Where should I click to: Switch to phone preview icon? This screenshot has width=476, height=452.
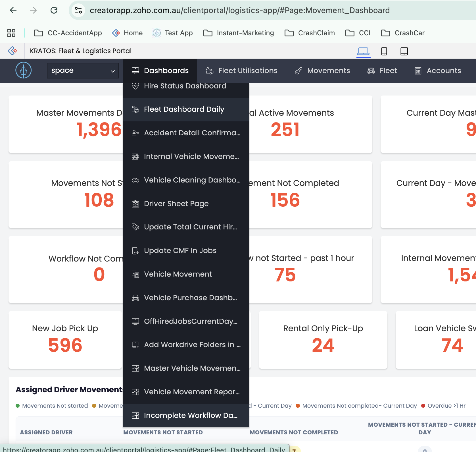coord(384,51)
